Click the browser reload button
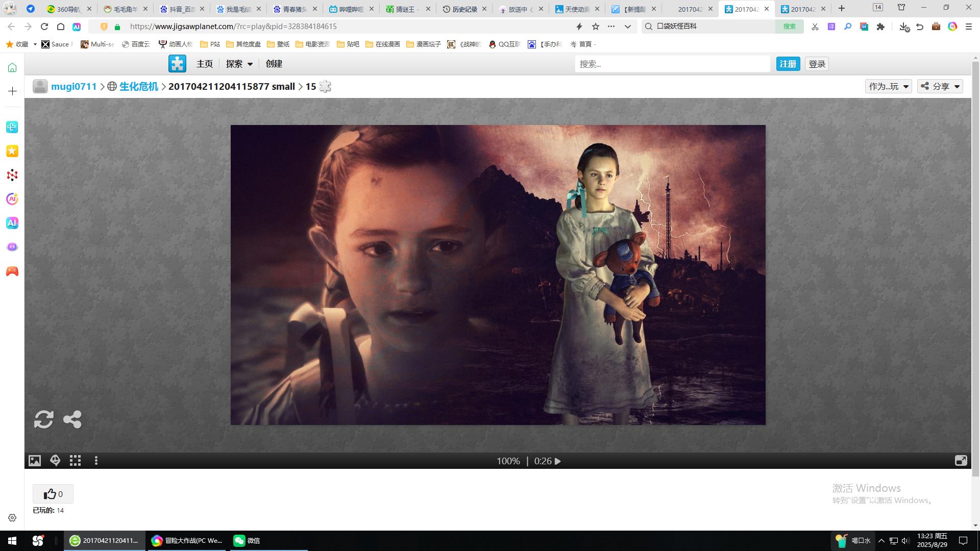The width and height of the screenshot is (980, 551). (44, 27)
